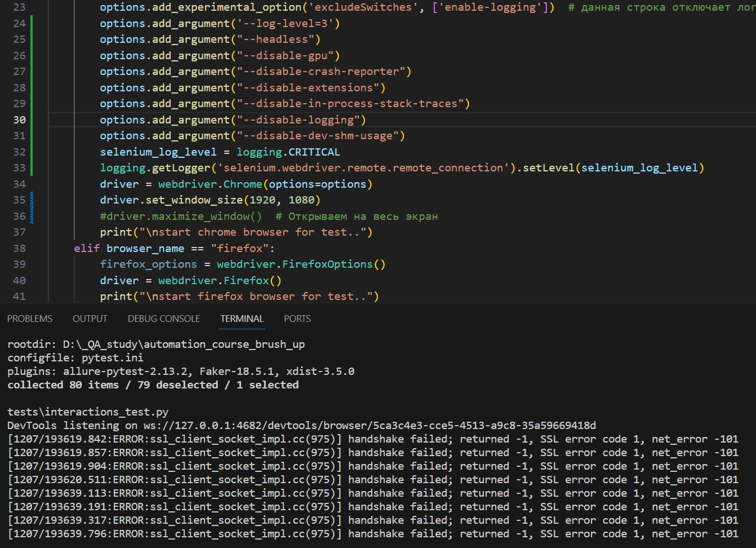756x548 pixels.
Task: Click tests\interactions_test.py in terminal output
Action: (88, 412)
